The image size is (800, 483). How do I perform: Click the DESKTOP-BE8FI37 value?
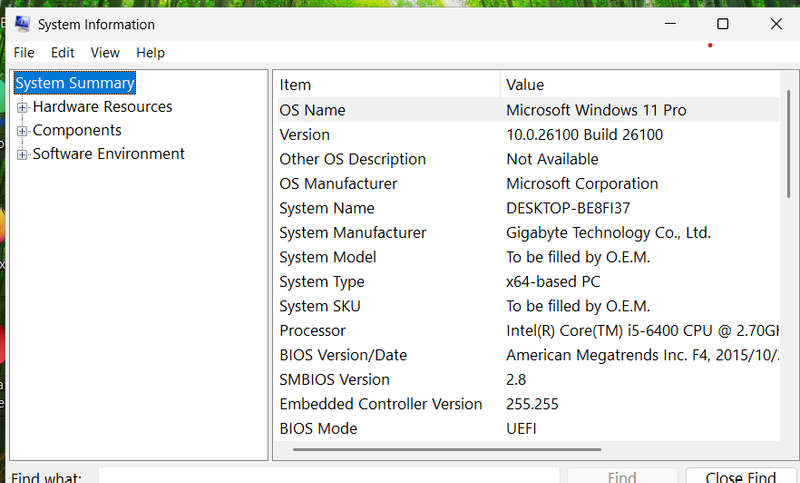(568, 208)
